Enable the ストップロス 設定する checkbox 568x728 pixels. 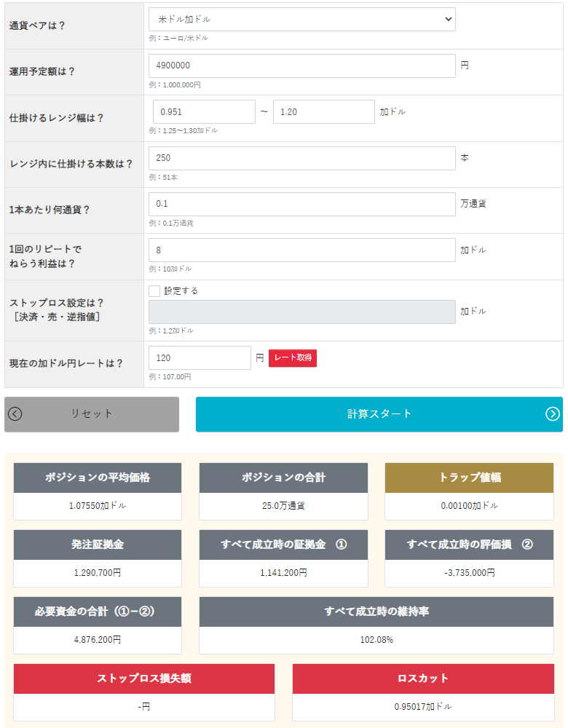point(154,291)
